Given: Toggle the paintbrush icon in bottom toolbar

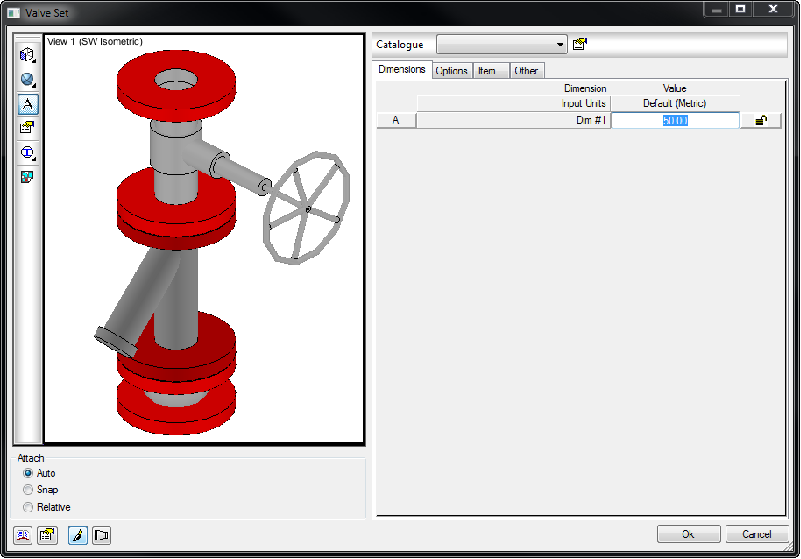Looking at the screenshot, I should coord(78,535).
